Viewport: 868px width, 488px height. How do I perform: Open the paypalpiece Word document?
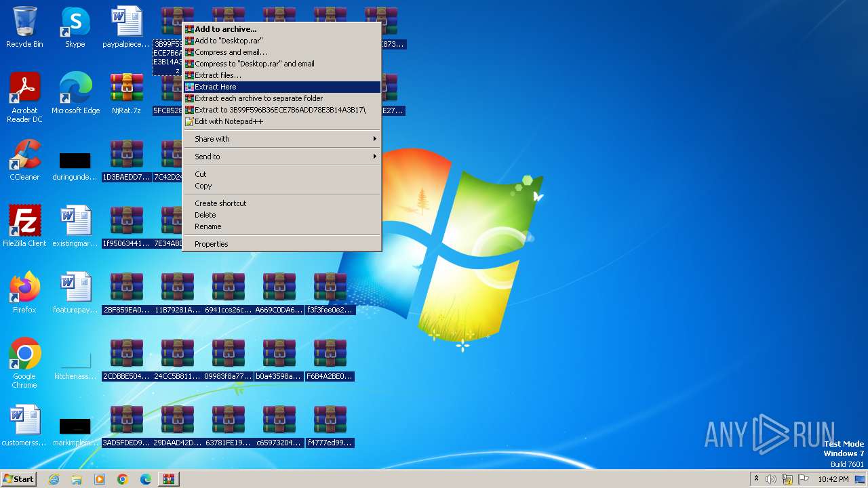coord(126,28)
